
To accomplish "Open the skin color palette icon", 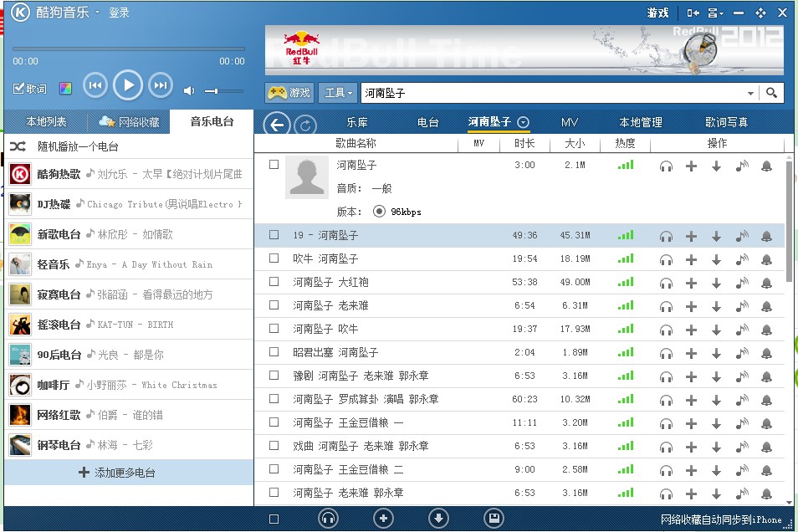I will click(x=65, y=89).
